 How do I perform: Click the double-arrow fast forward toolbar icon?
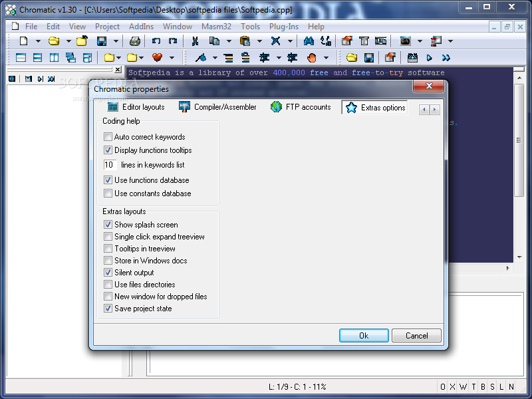coord(446,58)
